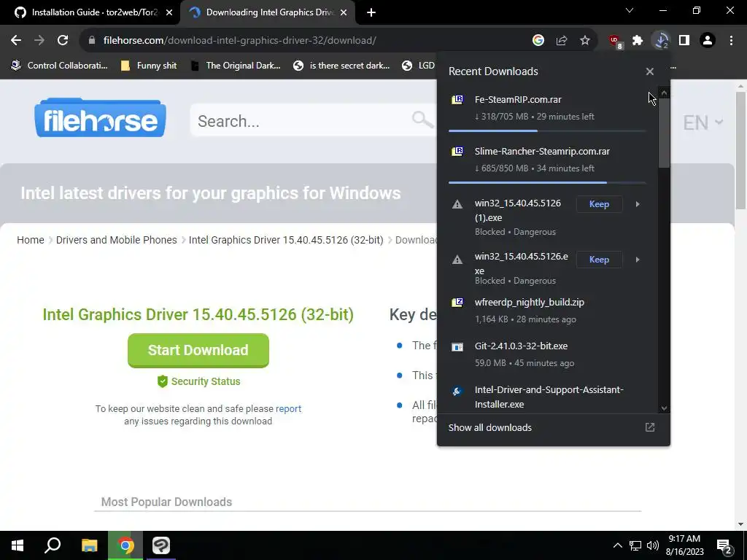Open the side panel icon
The width and height of the screenshot is (747, 560).
coord(684,41)
